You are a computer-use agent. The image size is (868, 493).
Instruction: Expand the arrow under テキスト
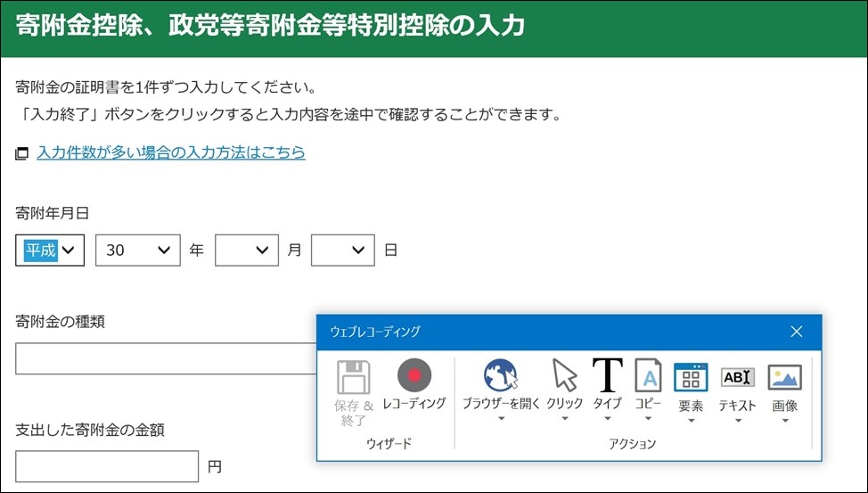tap(737, 421)
